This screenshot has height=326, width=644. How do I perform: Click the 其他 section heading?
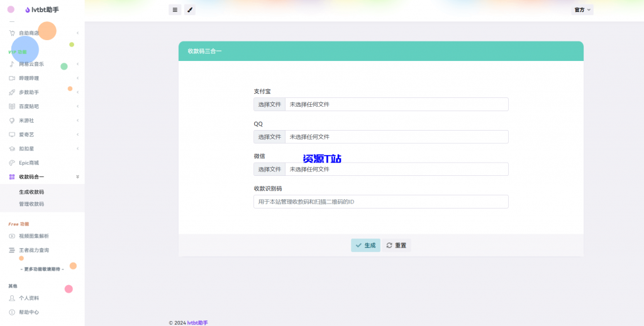[13, 286]
